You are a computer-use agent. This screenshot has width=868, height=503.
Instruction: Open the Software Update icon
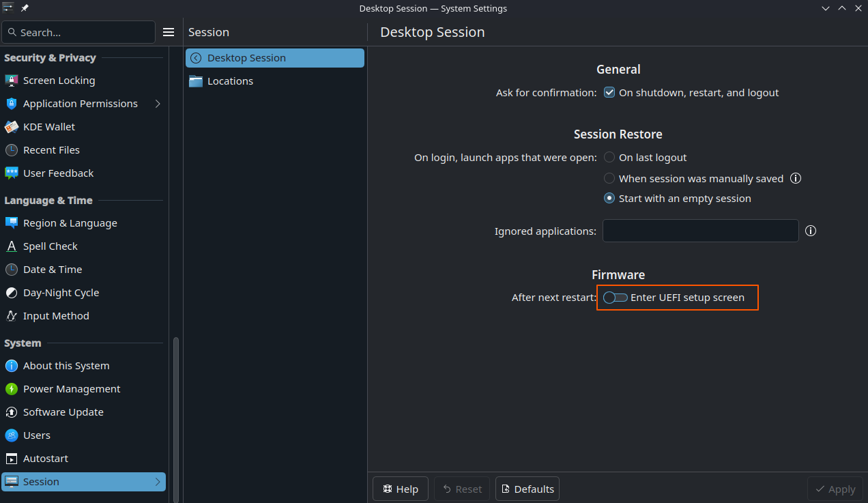12,412
